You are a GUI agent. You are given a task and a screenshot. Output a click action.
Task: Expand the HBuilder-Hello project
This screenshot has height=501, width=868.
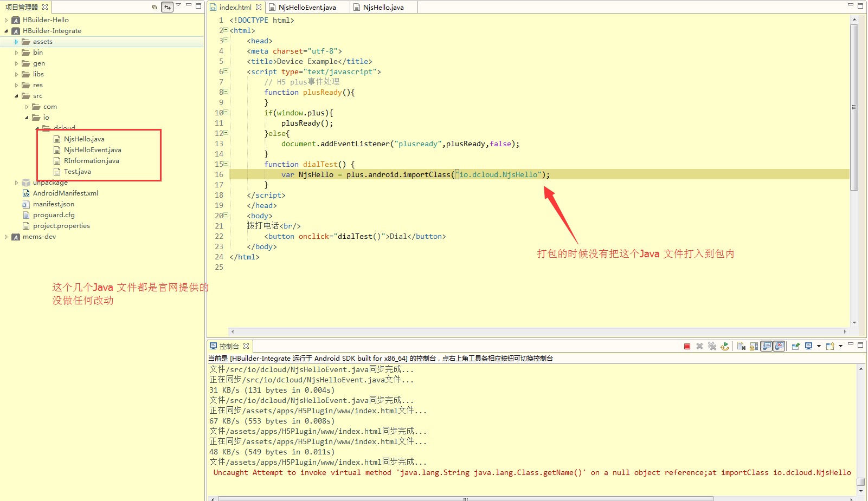click(x=6, y=20)
